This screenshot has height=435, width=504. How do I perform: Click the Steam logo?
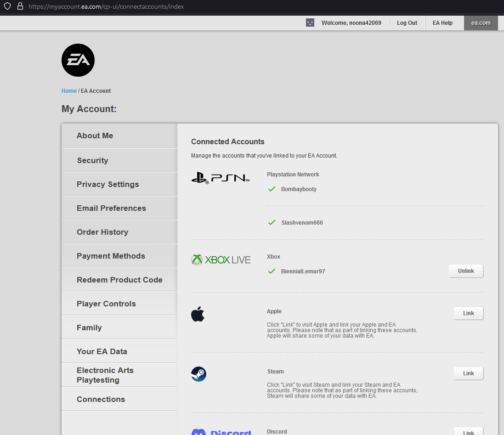tap(198, 374)
